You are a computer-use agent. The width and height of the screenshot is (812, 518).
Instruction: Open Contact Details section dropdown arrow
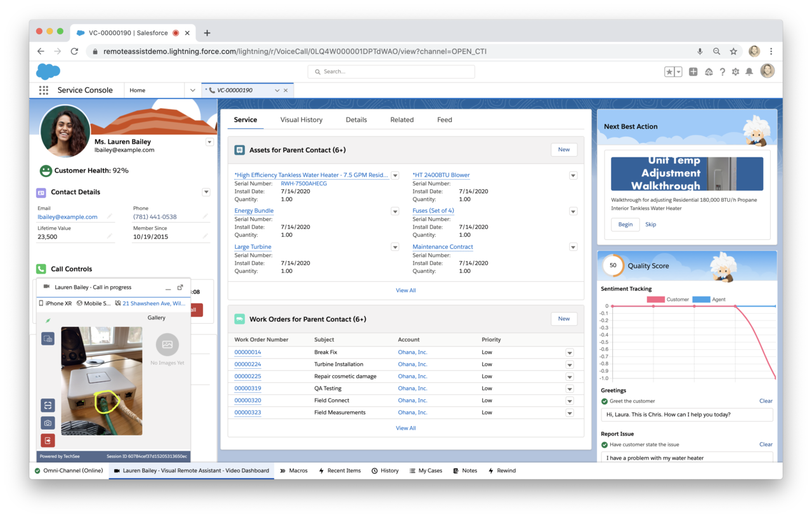206,192
